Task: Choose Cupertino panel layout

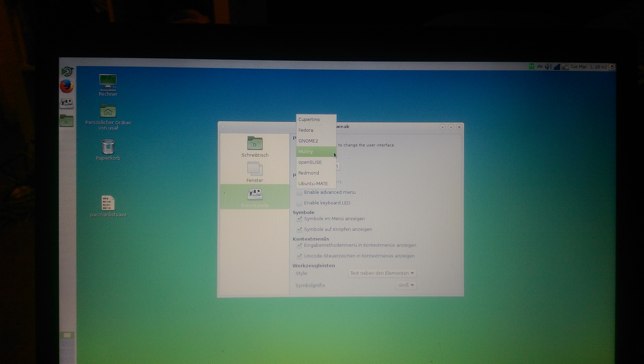Action: pos(316,119)
